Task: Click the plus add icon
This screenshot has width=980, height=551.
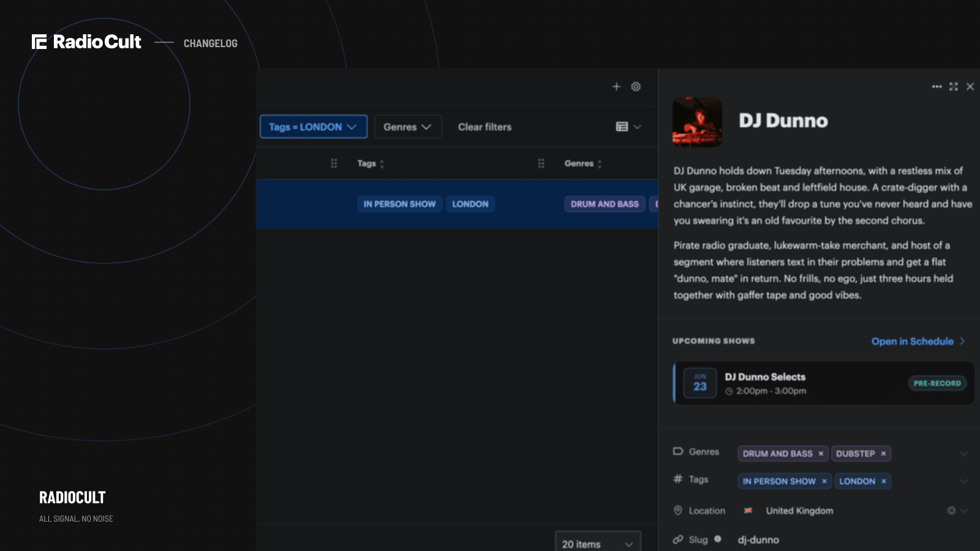Action: coord(616,86)
